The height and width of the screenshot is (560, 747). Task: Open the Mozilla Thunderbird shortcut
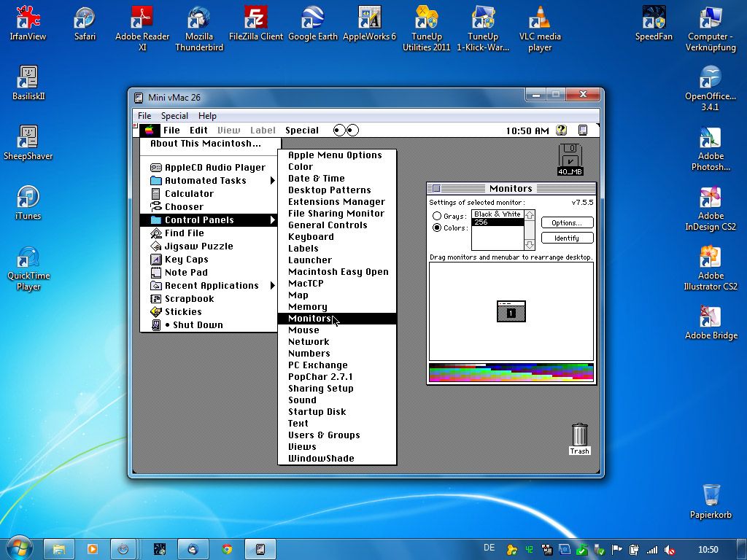coord(198,28)
